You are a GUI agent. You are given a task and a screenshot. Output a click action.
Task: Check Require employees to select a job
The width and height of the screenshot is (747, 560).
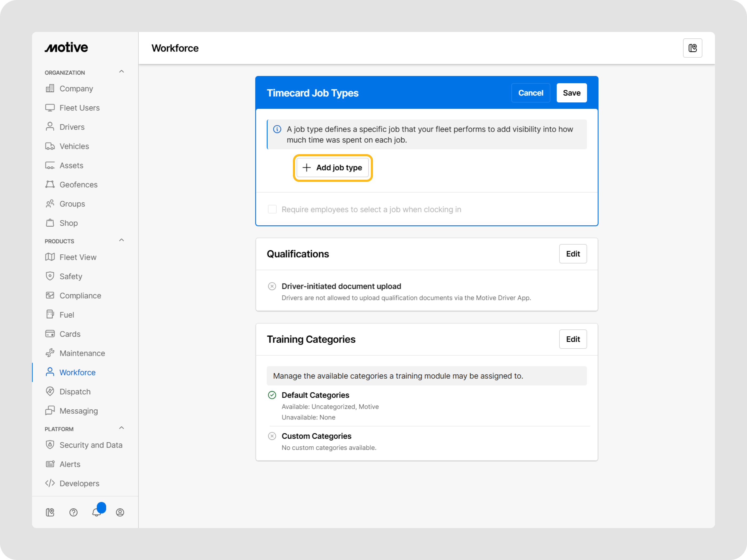pyautogui.click(x=272, y=209)
